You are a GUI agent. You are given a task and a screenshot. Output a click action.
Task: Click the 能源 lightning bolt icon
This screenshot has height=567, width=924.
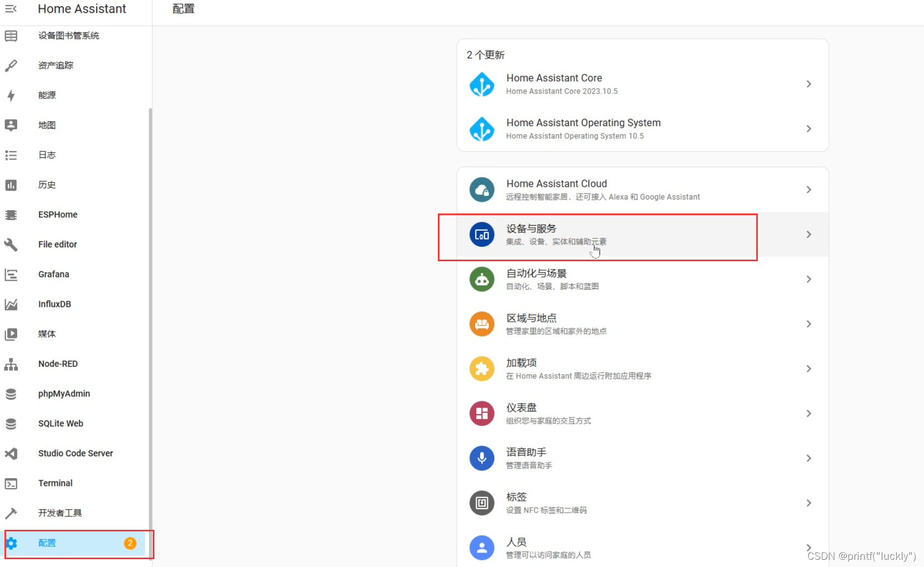tap(11, 96)
